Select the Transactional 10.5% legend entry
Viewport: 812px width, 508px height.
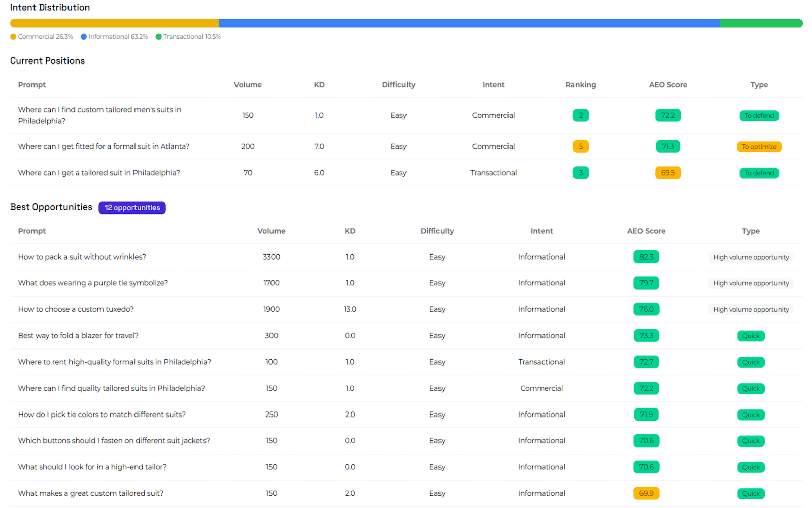click(188, 37)
